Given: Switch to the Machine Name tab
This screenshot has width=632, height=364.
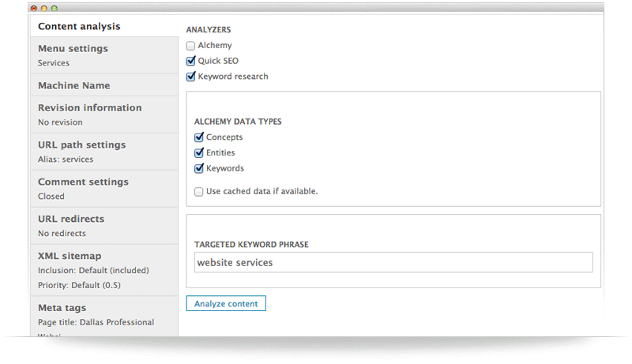Looking at the screenshot, I should [x=104, y=85].
